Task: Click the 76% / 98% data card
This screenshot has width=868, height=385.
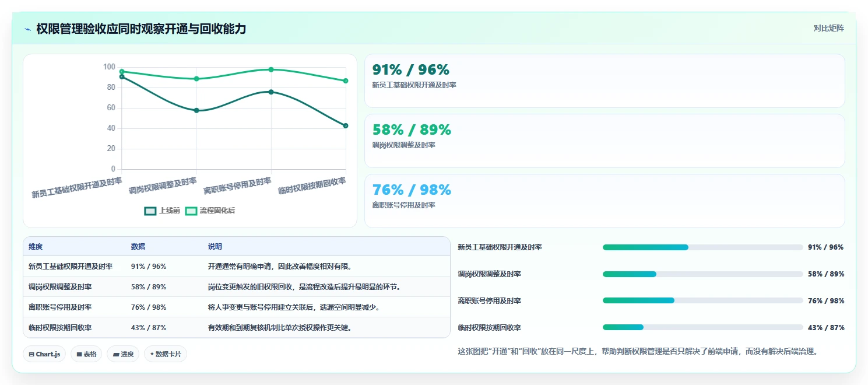Action: click(x=605, y=201)
